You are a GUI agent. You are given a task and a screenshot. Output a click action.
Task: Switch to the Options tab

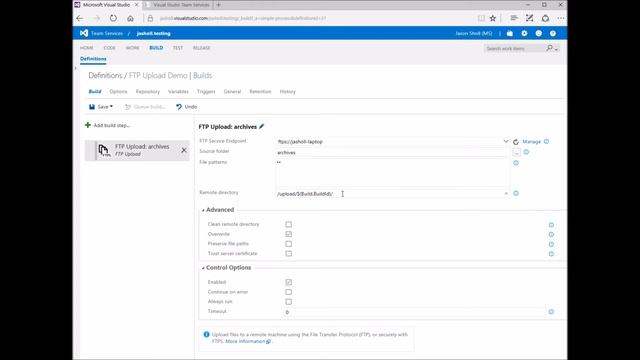pos(118,91)
